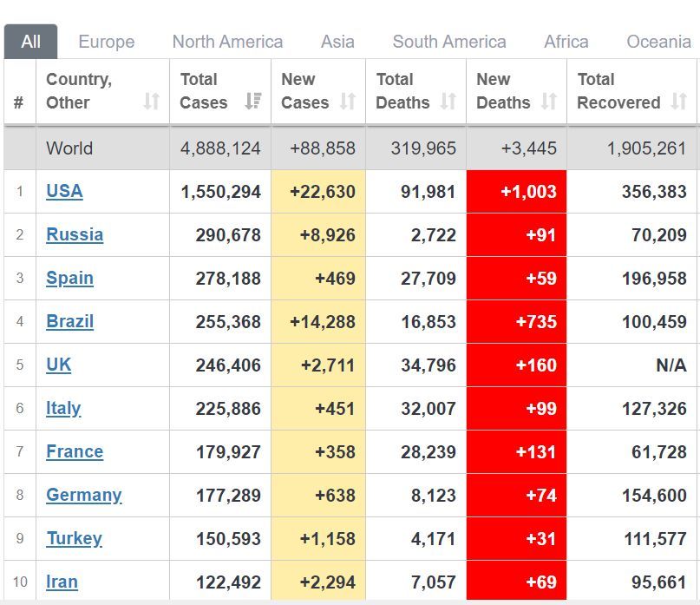Click New Cases sort arrows icon
This screenshot has width=700, height=605.
tap(348, 102)
